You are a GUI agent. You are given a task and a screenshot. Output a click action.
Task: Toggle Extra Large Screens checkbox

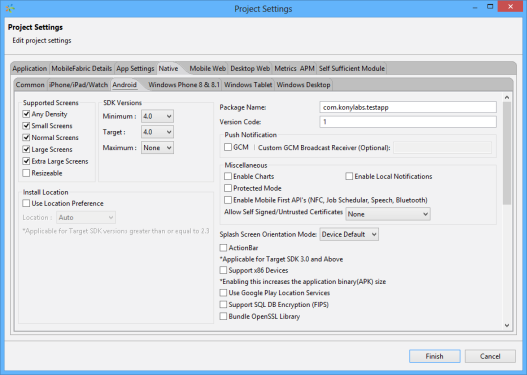pos(26,161)
